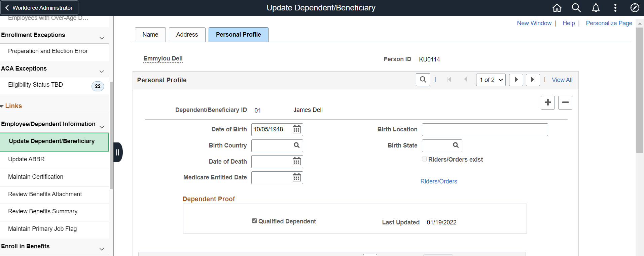
Task: Open the notifications bell
Action: pos(596,8)
